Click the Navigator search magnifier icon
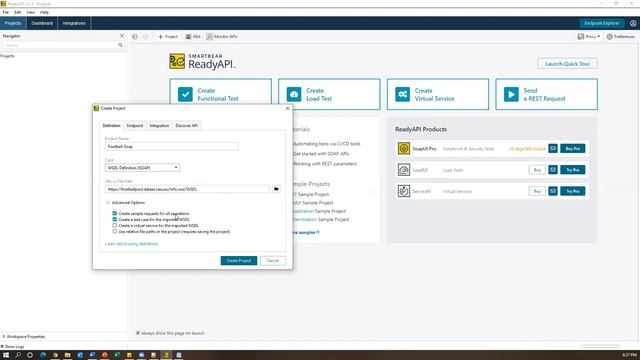 tap(121, 45)
